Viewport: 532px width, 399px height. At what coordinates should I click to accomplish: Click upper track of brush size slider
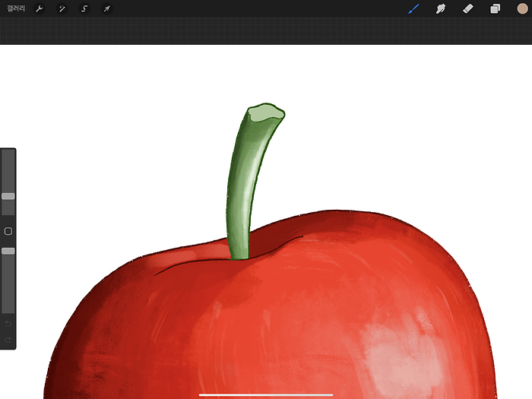[x=8, y=171]
